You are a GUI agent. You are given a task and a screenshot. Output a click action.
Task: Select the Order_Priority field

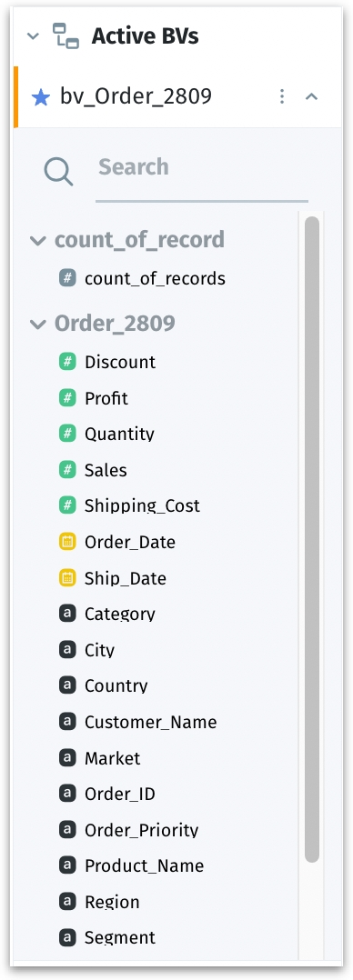[141, 830]
